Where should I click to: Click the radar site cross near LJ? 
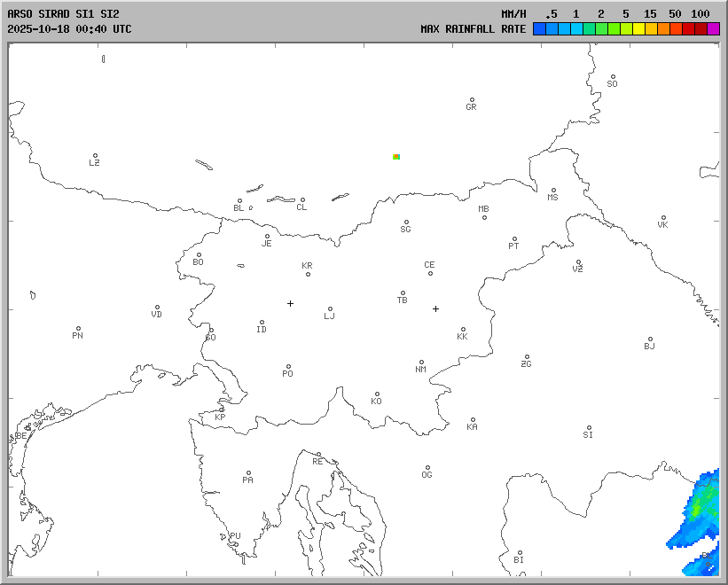click(x=290, y=303)
